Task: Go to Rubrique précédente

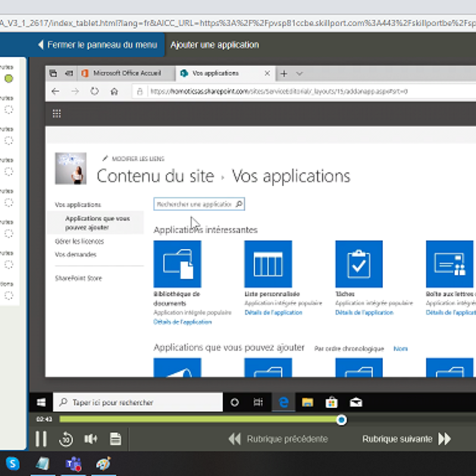Action: pyautogui.click(x=278, y=439)
